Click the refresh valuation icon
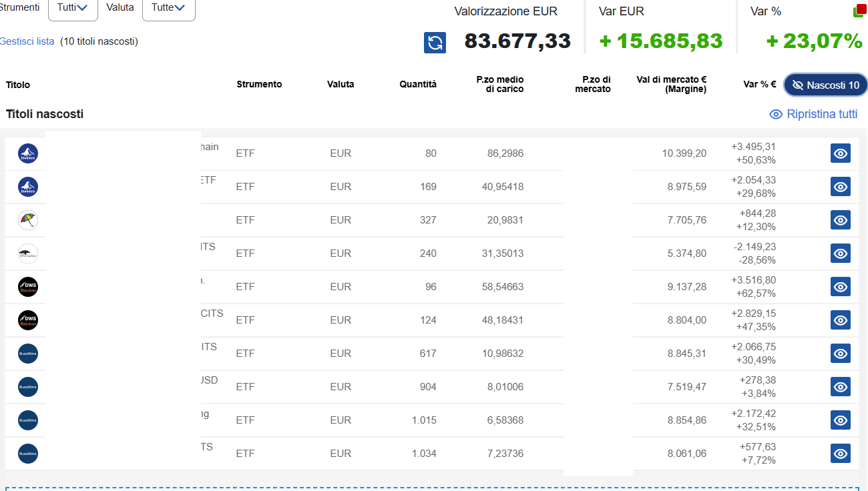Viewport: 868px width, 491px height. click(435, 43)
